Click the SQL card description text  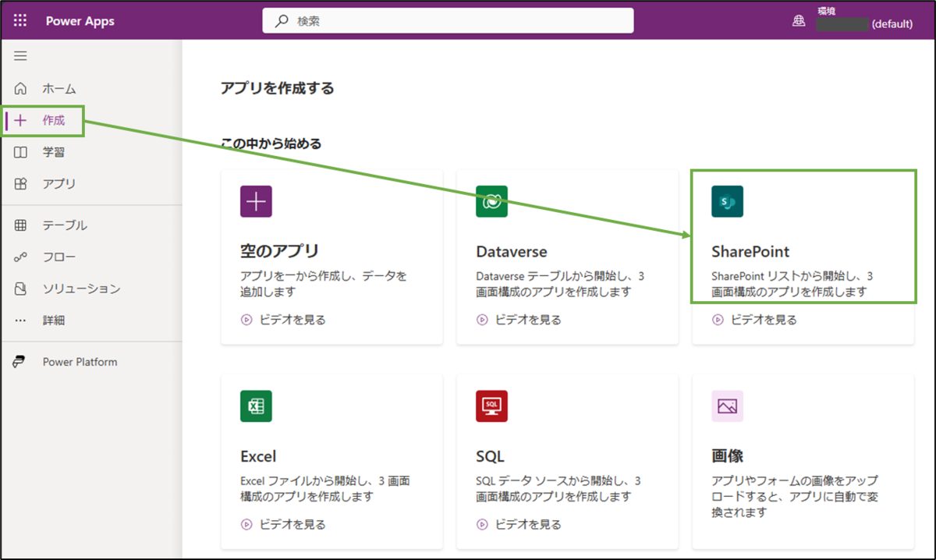(558, 489)
